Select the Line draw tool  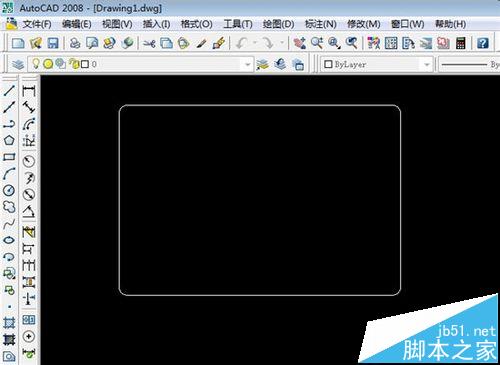9,90
